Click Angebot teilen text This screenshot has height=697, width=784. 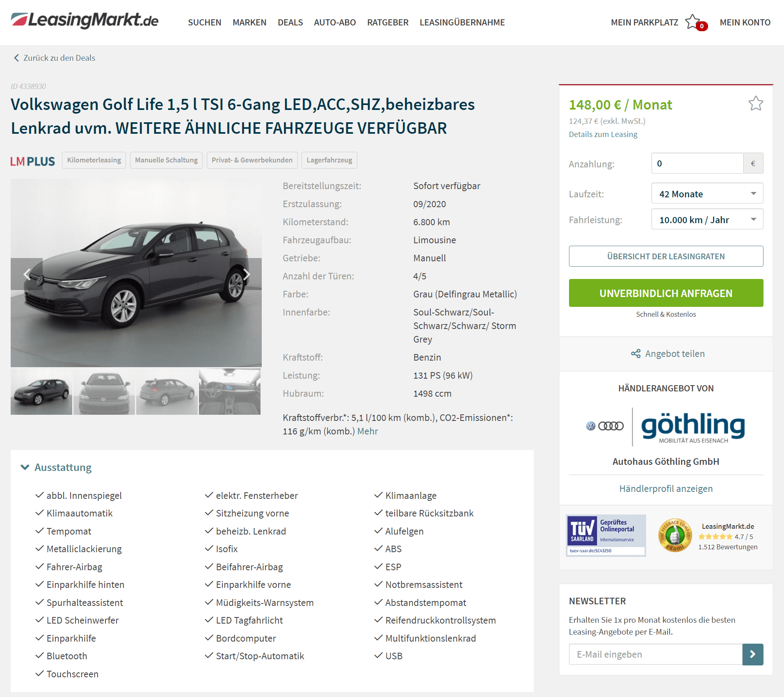click(x=675, y=354)
